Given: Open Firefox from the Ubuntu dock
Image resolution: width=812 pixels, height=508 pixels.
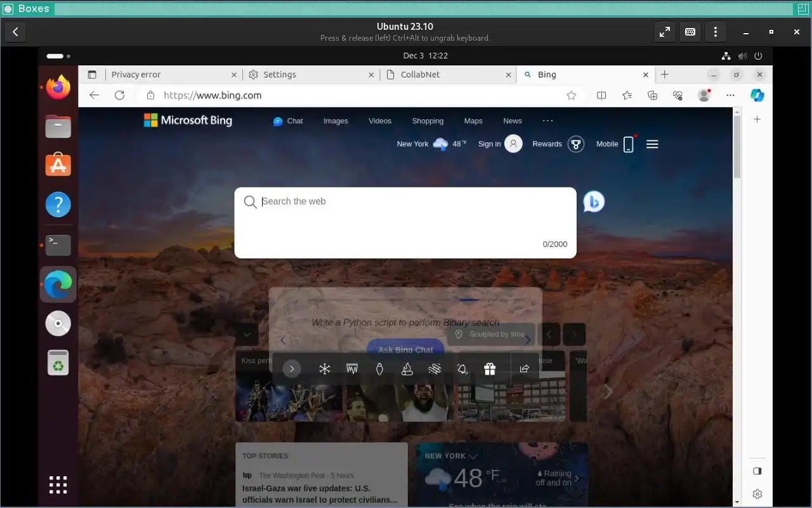Looking at the screenshot, I should pyautogui.click(x=58, y=87).
